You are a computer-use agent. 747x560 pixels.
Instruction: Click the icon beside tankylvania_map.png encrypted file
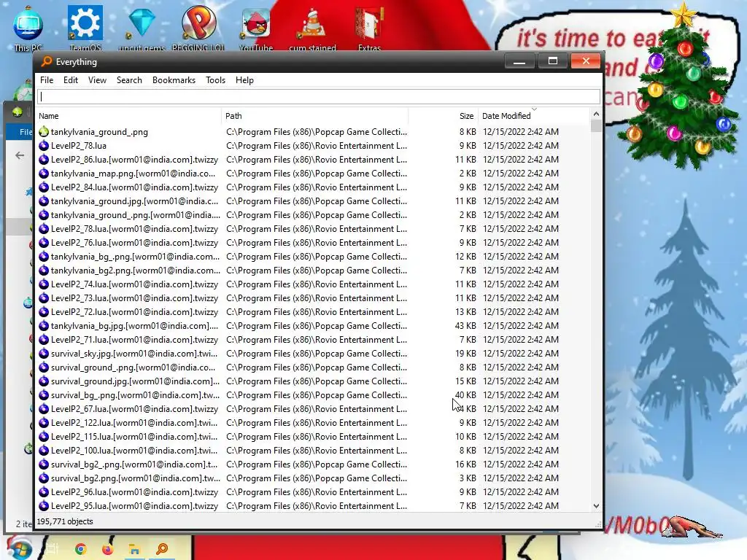44,174
